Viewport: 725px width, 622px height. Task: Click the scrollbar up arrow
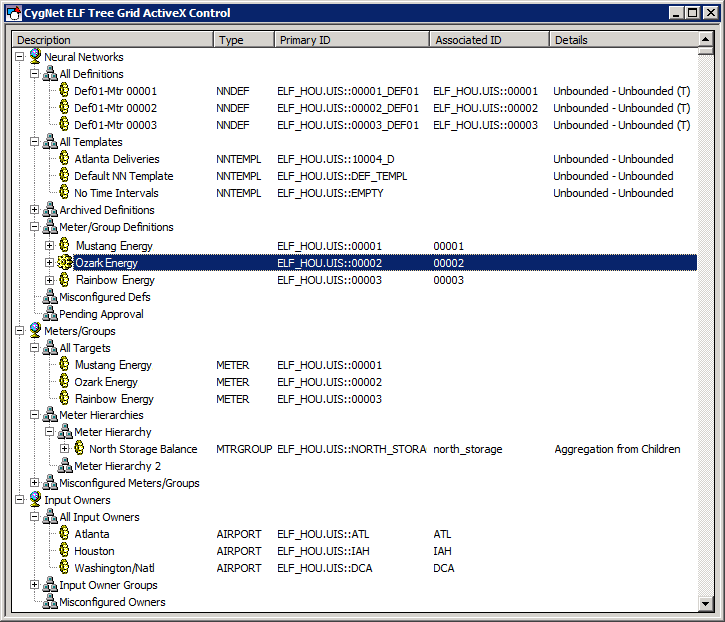[706, 39]
